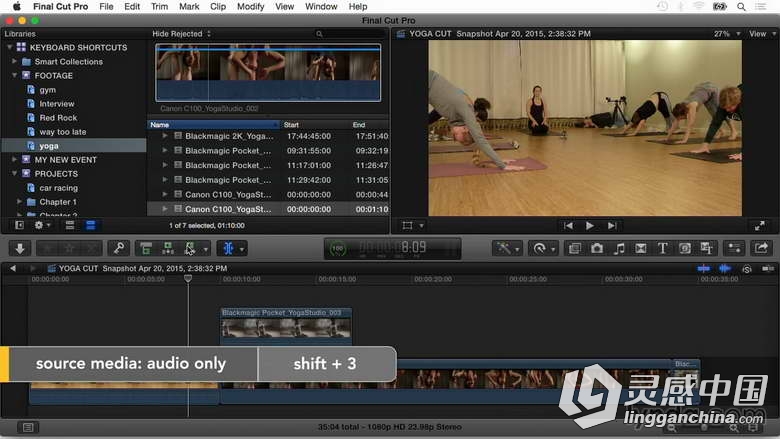This screenshot has height=439, width=780.
Task: Click the timecode dashboard background tasks dial
Action: pyautogui.click(x=338, y=249)
